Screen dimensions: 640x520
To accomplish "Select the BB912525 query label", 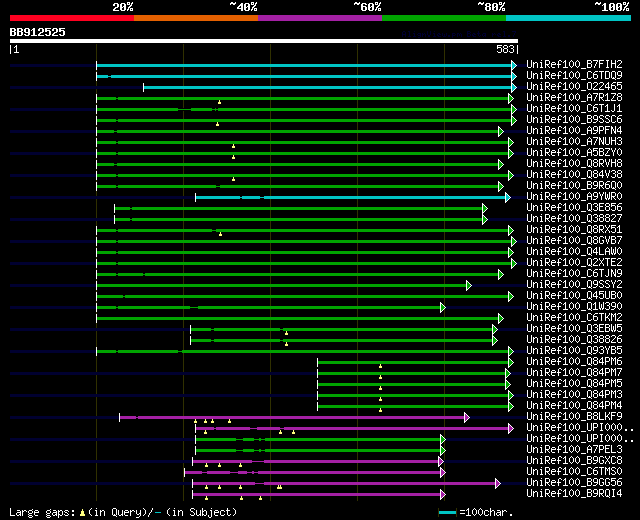I will click(x=38, y=32).
